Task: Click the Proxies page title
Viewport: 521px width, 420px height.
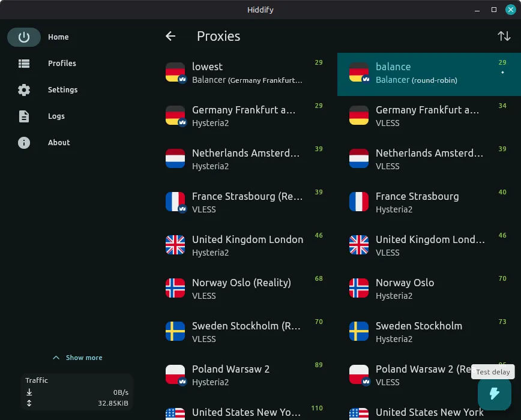Action: click(218, 36)
